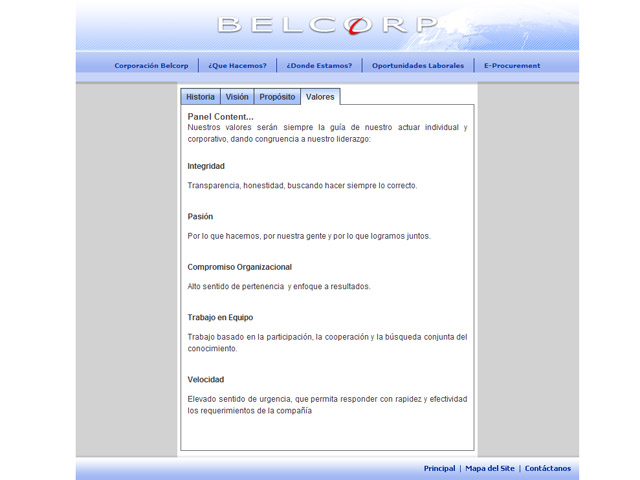
Task: Click the Panel Content heading
Action: coord(220,117)
